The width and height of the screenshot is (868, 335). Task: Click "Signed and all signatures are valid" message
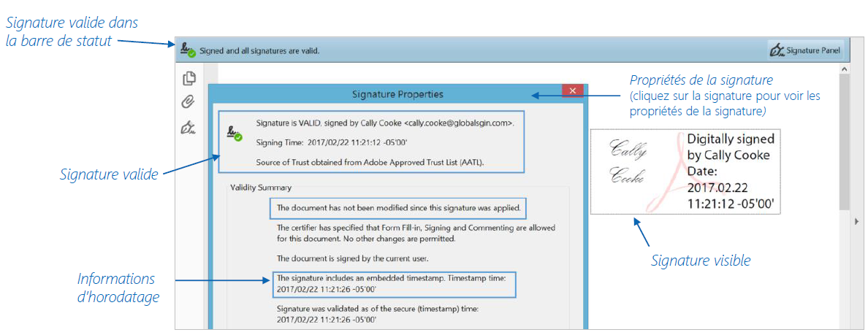[259, 51]
